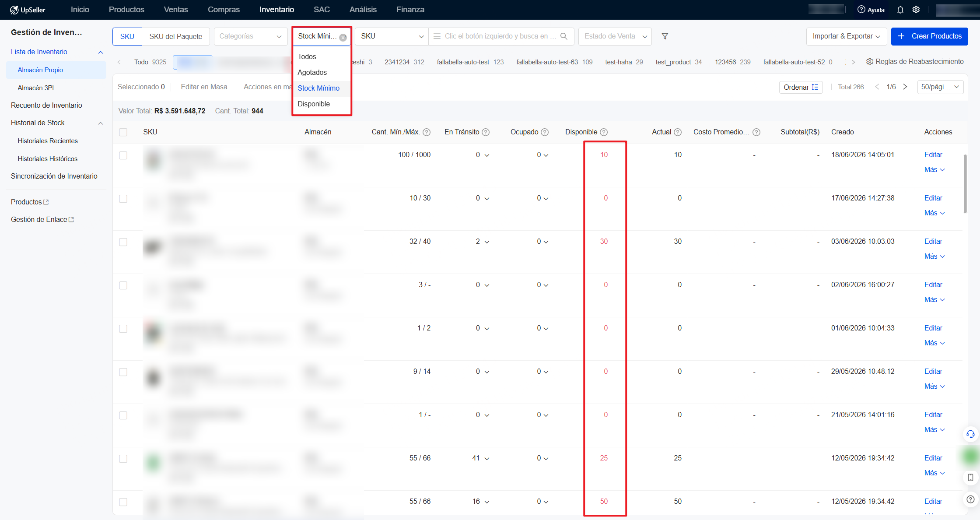Image resolution: width=980 pixels, height=520 pixels.
Task: Toggle the select-all header checkbox
Action: pos(123,132)
